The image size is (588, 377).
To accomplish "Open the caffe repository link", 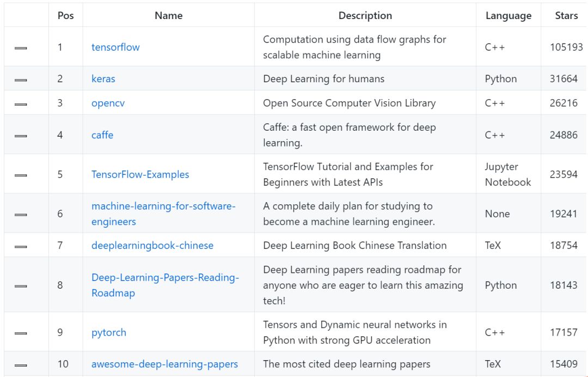I will (x=102, y=135).
